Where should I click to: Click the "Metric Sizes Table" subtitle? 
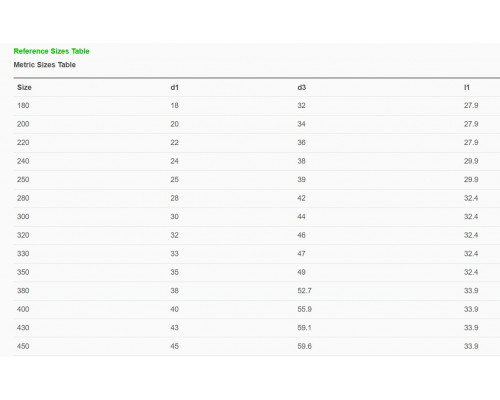coord(45,65)
